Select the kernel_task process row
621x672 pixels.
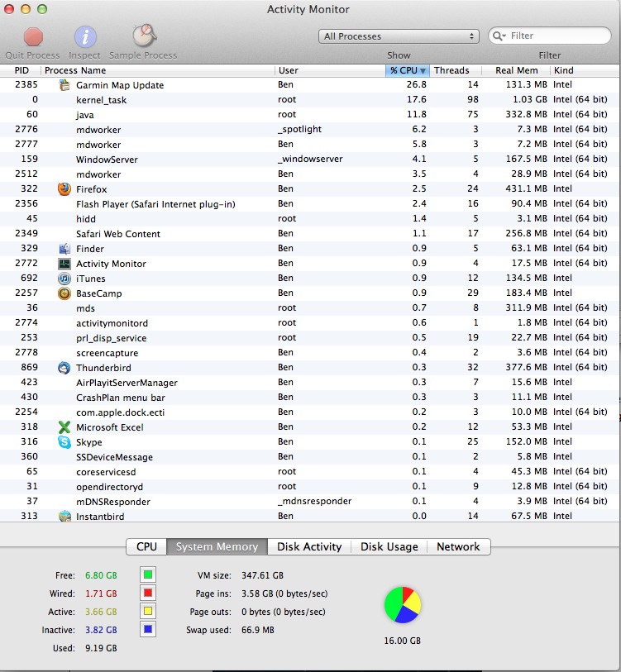(x=310, y=99)
